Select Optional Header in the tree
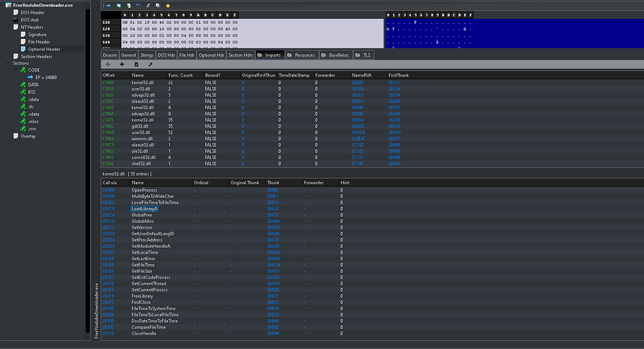Screen dimensions: 644x349 [x=44, y=49]
